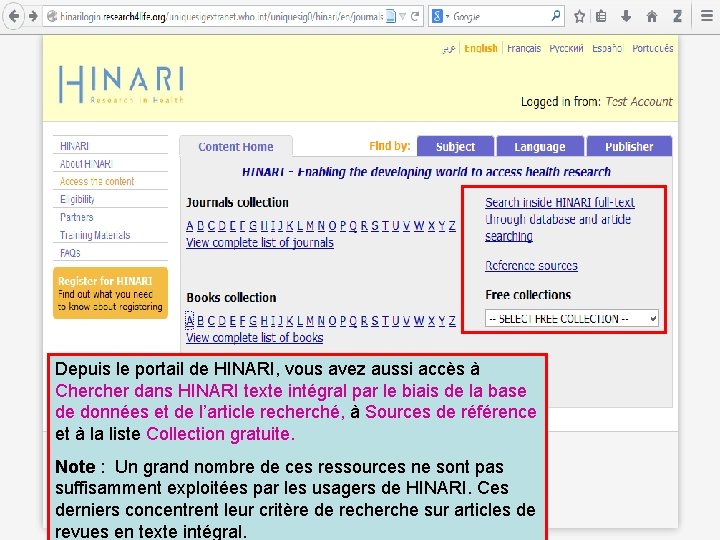
Task: Select letter S in Books collection
Action: point(375,321)
